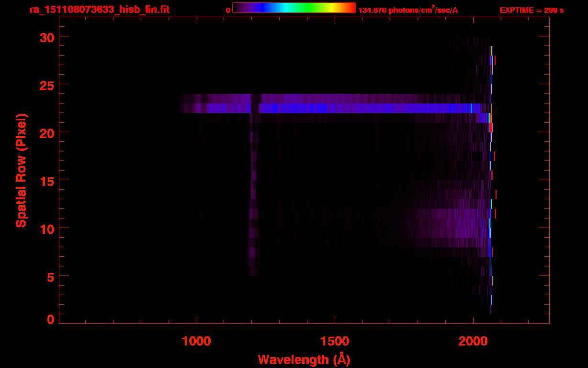Click the Spatial Row (Pixel) axis title
Image resolution: width=588 pixels, height=368 pixels.
click(x=21, y=171)
